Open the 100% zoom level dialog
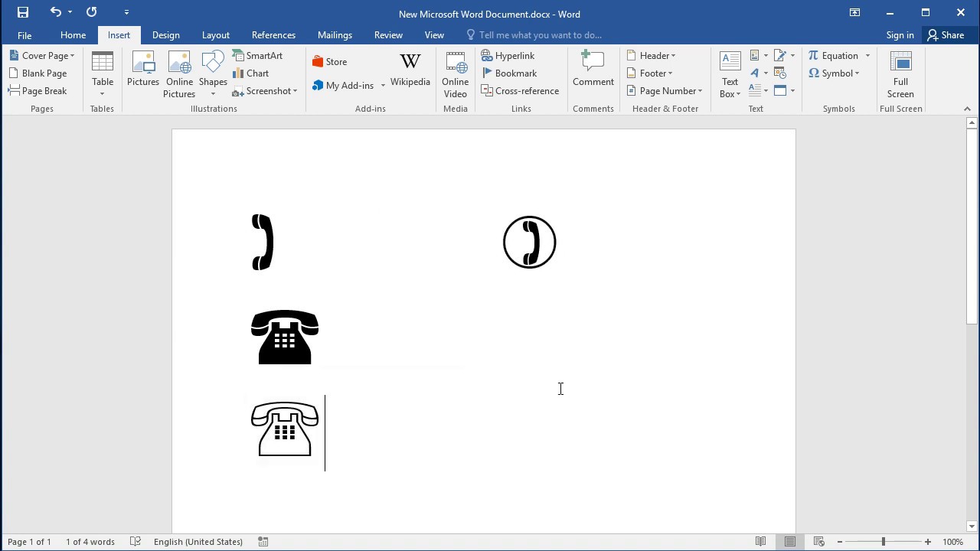Viewport: 980px width, 551px height. (952, 542)
